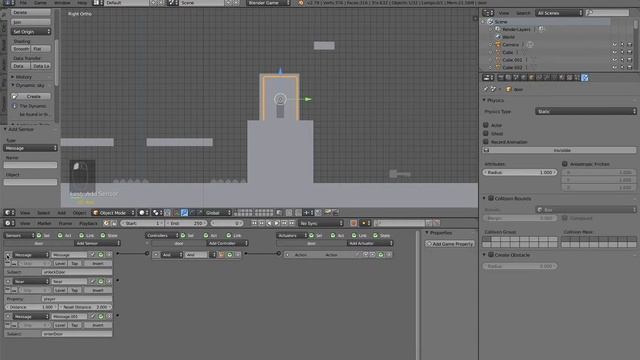Select Camera in the outliner

[511, 44]
